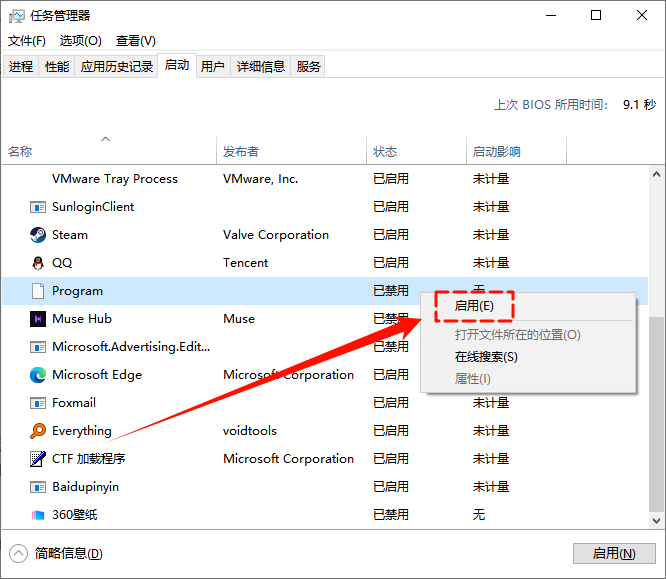Switch to the 用户 tab
Viewport: 666px width, 579px height.
[213, 67]
